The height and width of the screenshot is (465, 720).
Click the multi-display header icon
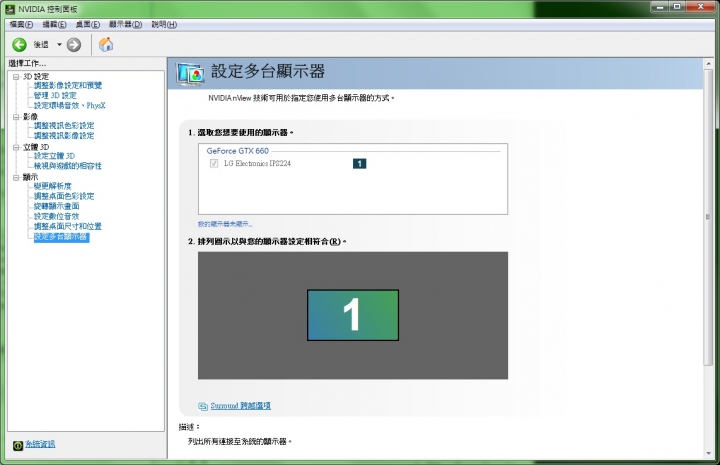[x=190, y=74]
